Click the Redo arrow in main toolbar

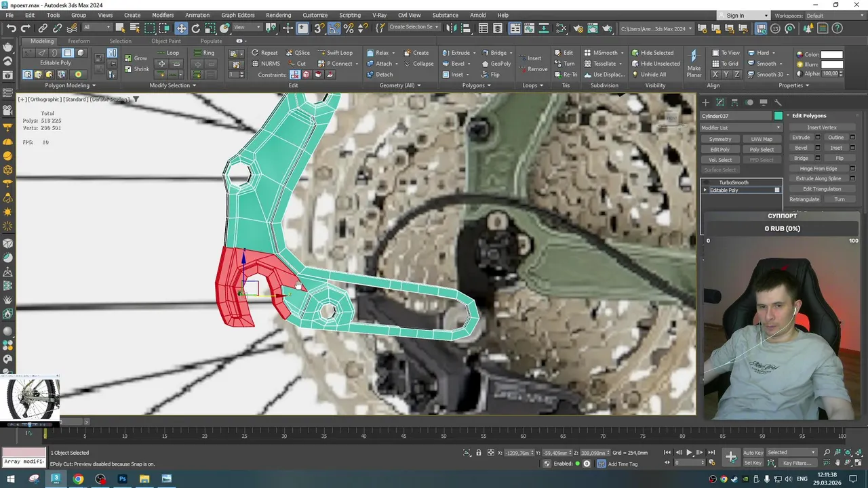pos(26,28)
